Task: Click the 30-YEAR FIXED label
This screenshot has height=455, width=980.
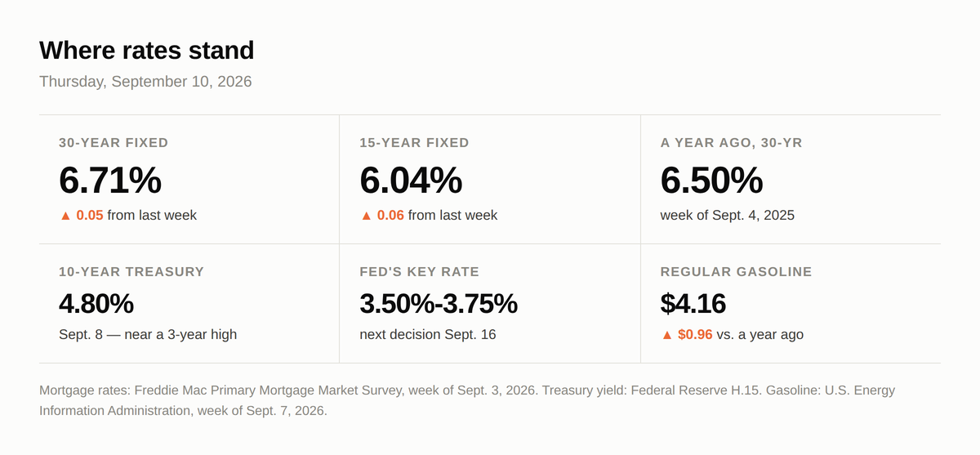Action: point(114,143)
